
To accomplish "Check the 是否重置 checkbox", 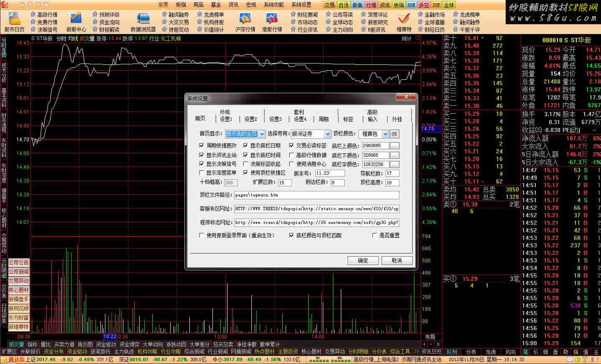I will pyautogui.click(x=375, y=235).
